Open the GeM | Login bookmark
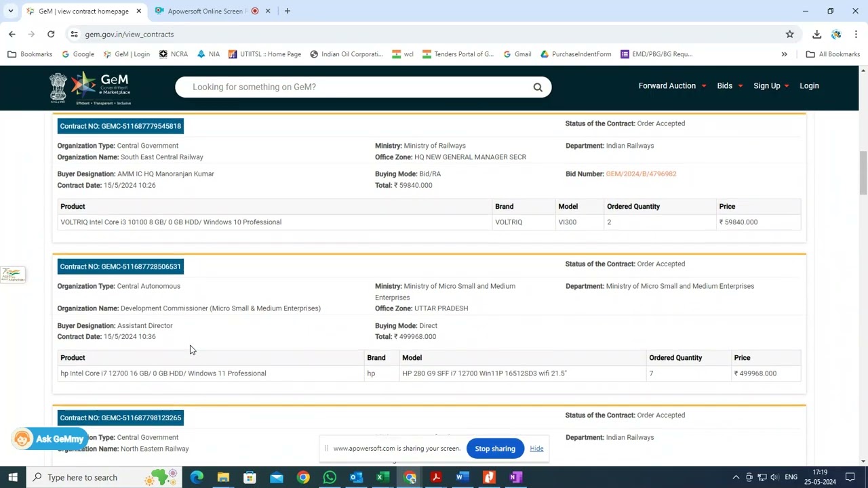Viewport: 868px width, 488px height. pyautogui.click(x=127, y=54)
